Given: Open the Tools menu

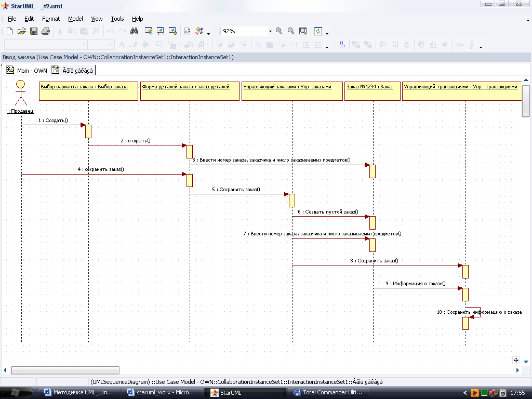Looking at the screenshot, I should [117, 19].
